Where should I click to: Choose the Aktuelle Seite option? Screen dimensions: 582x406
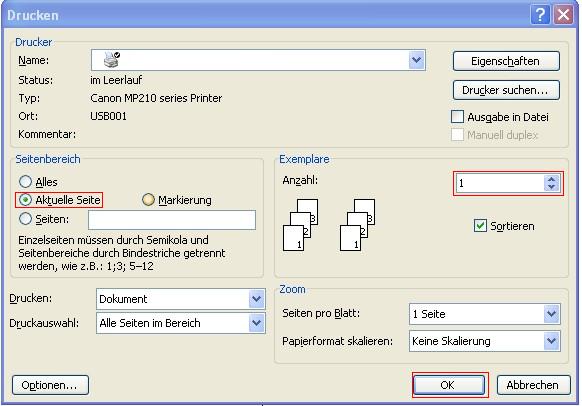click(x=25, y=200)
